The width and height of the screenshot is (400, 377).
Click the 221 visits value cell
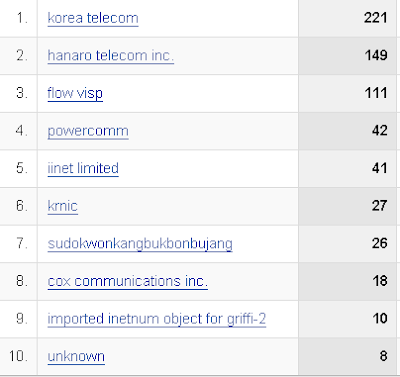[348, 18]
